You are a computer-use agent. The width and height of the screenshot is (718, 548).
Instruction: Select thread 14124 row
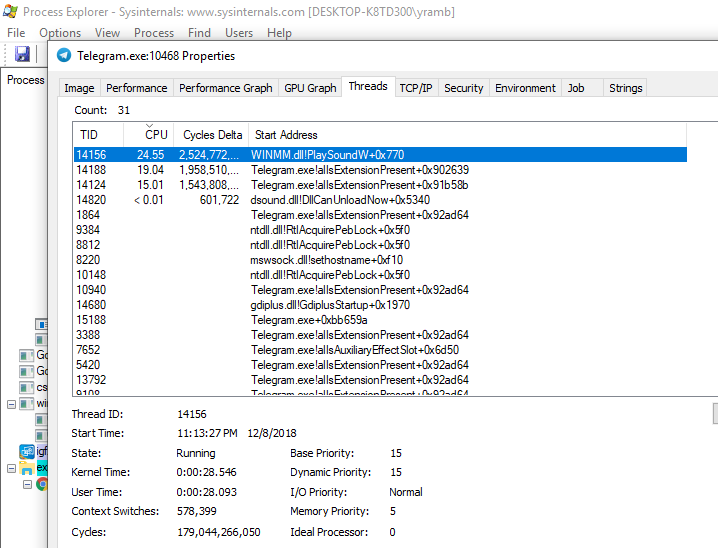pyautogui.click(x=380, y=185)
